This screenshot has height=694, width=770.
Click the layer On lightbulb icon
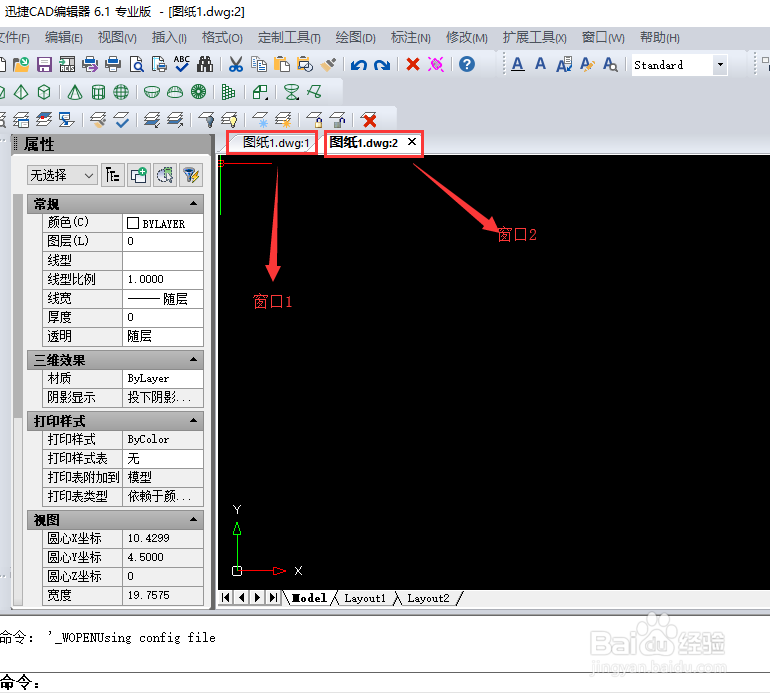[229, 119]
